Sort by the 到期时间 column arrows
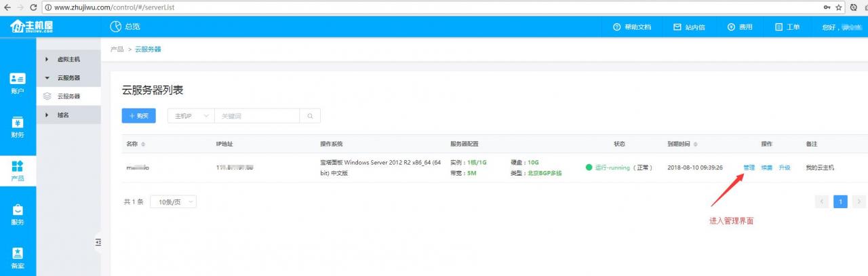This screenshot has height=276, width=868. [695, 144]
